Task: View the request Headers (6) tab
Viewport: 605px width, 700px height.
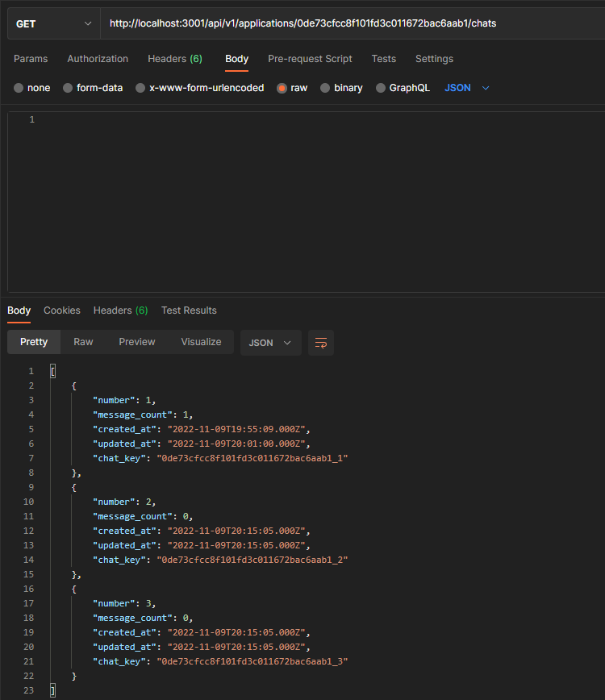Action: [x=175, y=58]
